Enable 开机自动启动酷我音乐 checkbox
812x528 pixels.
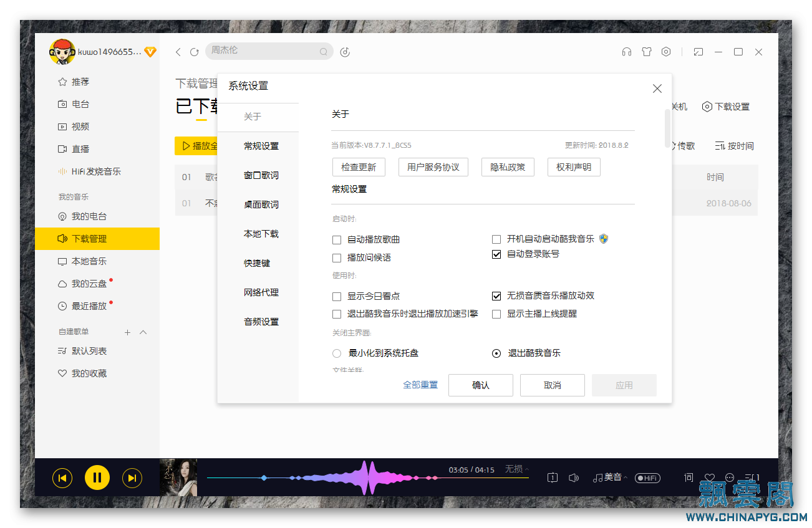[x=496, y=239]
